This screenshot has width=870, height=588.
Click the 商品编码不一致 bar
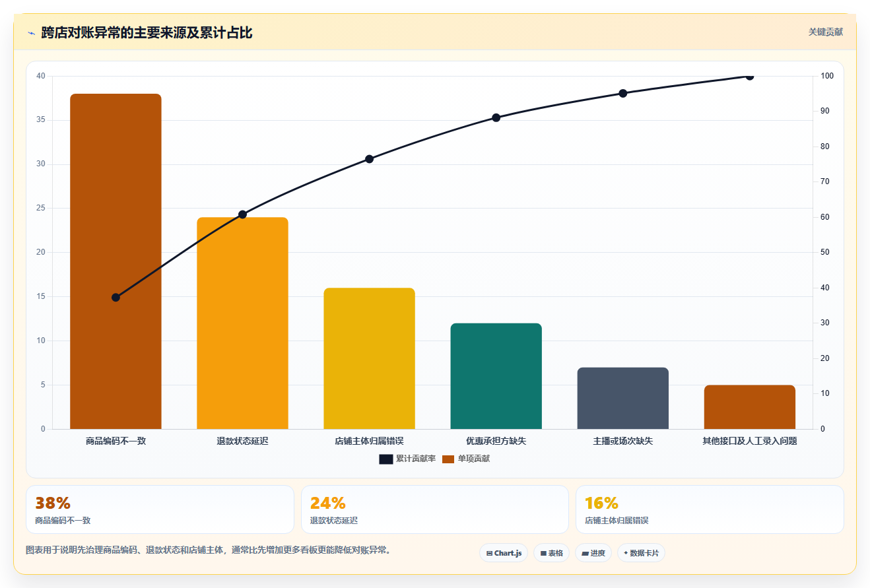click(x=116, y=261)
